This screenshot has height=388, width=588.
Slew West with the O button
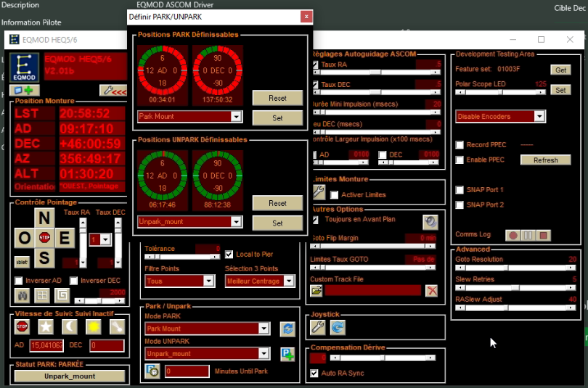[x=25, y=238]
